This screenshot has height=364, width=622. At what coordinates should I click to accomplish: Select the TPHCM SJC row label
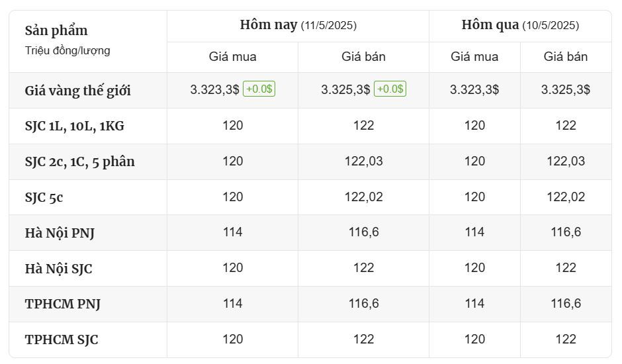[x=62, y=340]
